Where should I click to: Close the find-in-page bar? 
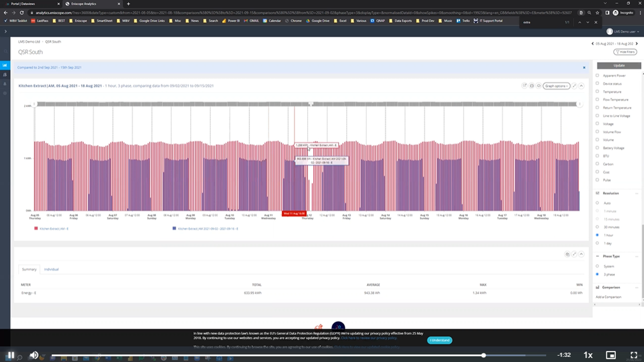tap(596, 22)
